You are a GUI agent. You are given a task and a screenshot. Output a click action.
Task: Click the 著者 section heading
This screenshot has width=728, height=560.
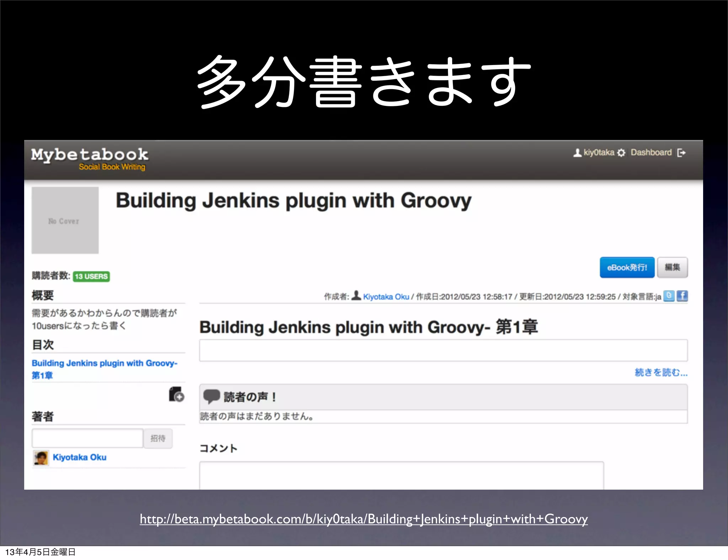click(43, 416)
